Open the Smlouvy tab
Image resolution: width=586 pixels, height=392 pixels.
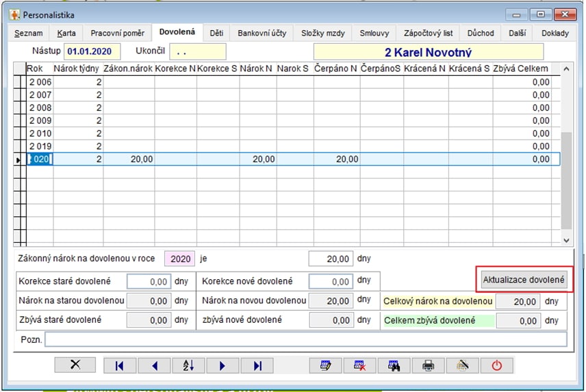pyautogui.click(x=374, y=34)
